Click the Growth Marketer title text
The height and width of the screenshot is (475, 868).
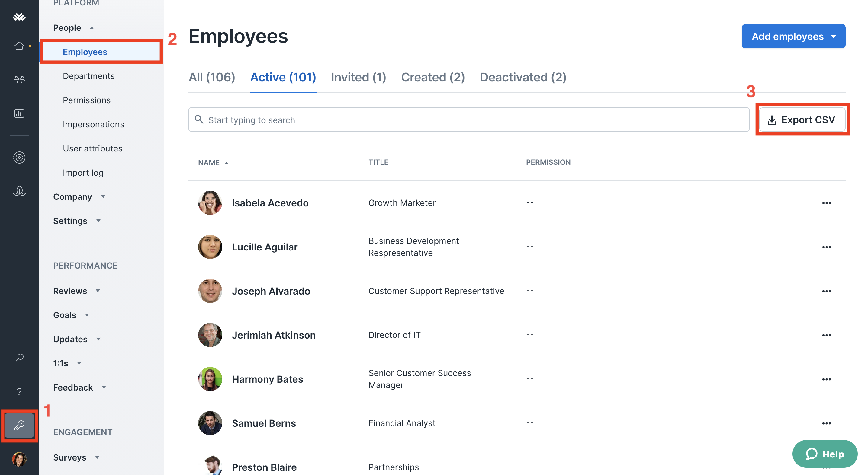pos(402,203)
